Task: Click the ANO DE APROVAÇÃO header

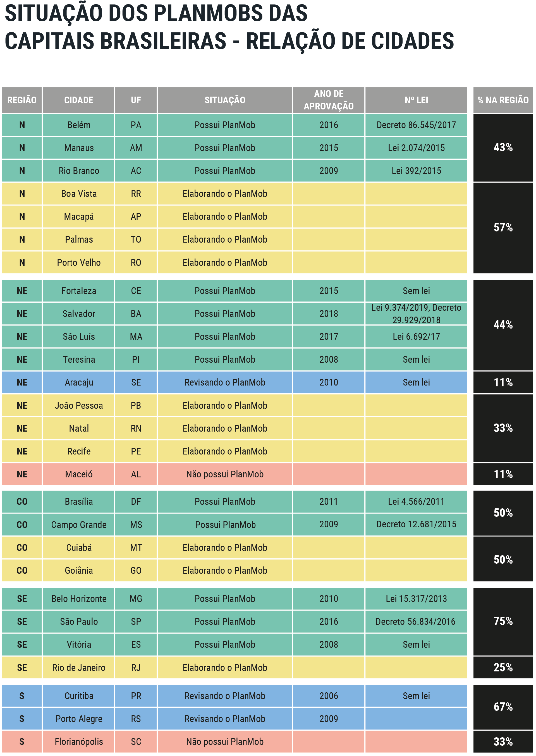Action: click(x=328, y=100)
